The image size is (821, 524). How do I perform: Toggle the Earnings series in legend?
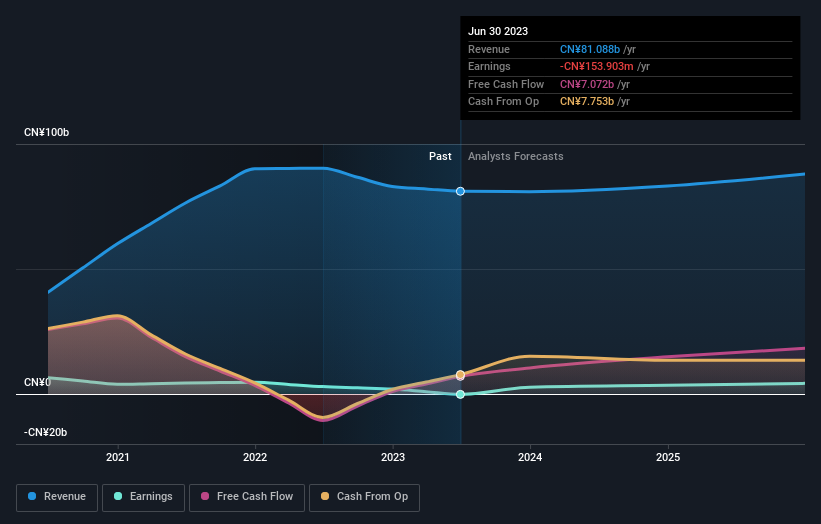[143, 497]
